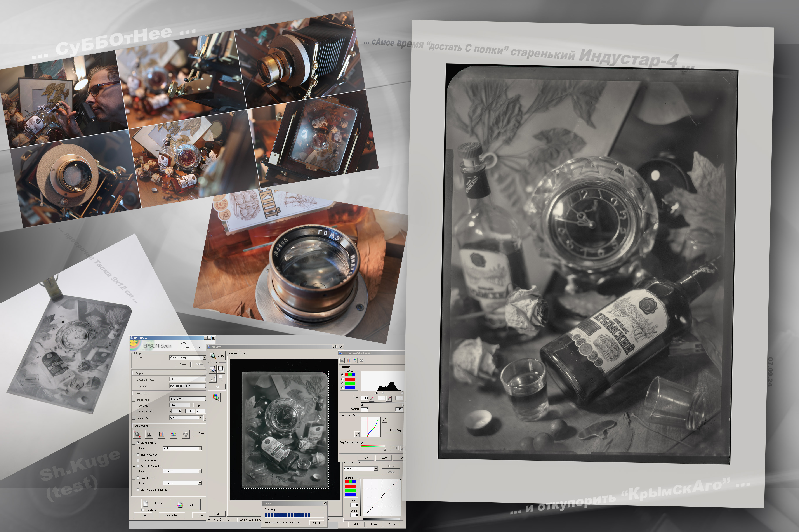Enable the Backlight Correction checkbox
Image resolution: width=799 pixels, height=532 pixels.
pos(138,466)
